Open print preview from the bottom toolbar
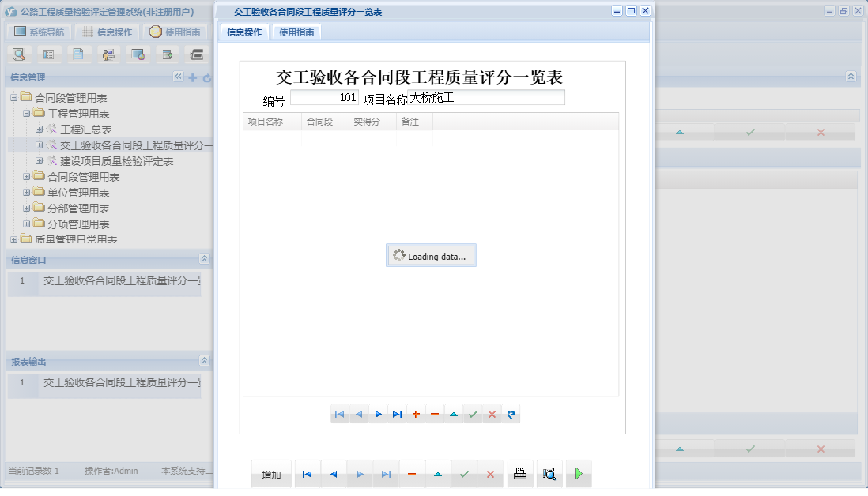Viewport: 868px width, 496px height. tap(549, 473)
